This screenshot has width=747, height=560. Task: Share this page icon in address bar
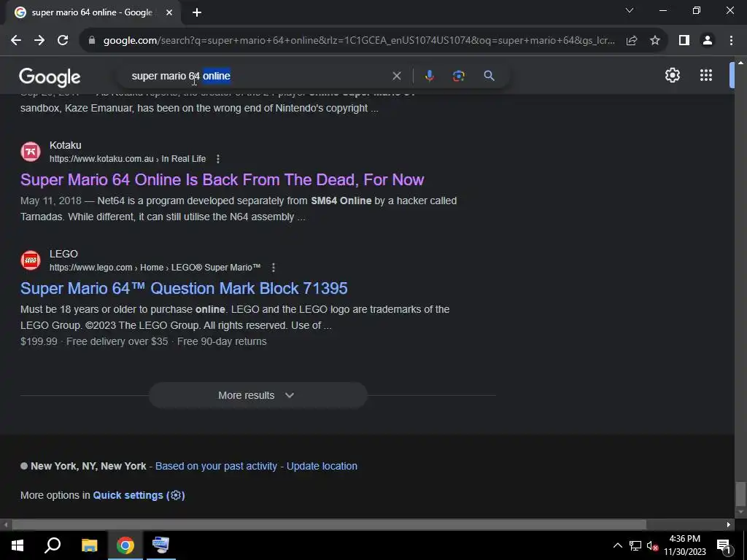632,41
